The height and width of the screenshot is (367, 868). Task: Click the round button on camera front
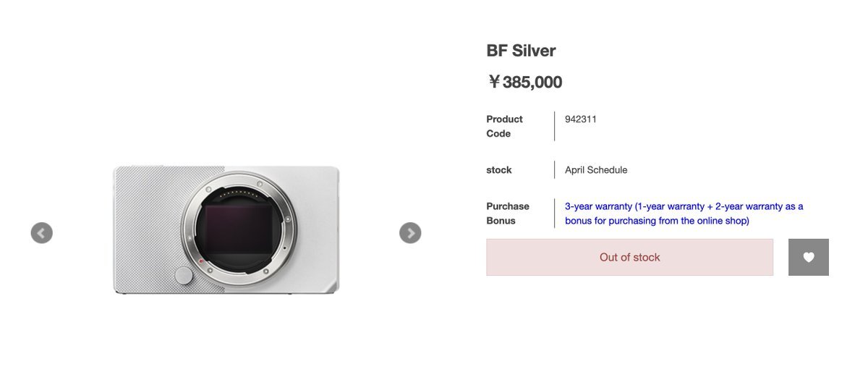click(184, 275)
